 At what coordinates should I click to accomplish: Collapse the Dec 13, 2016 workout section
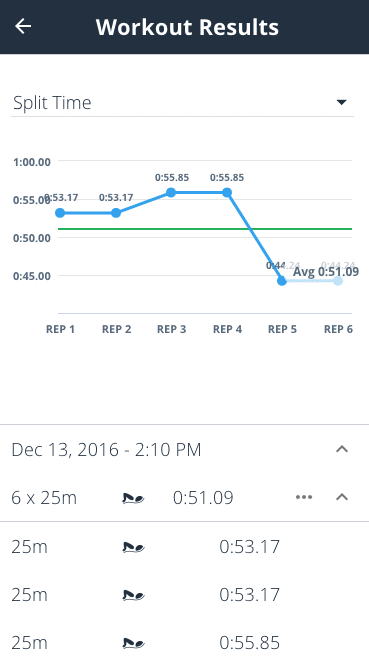click(x=342, y=449)
